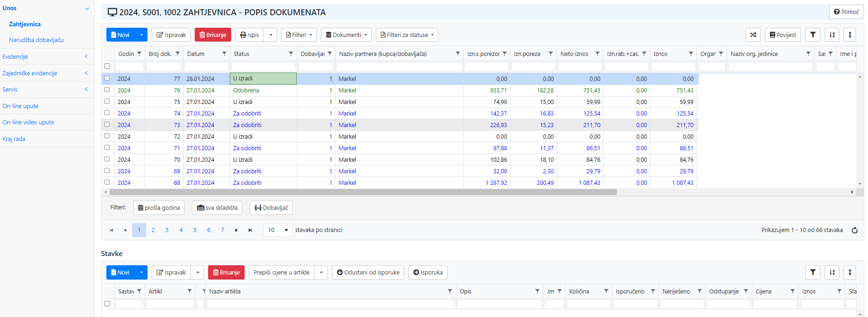Open filter icon for Količina column
This screenshot has height=317, width=868.
click(606, 292)
